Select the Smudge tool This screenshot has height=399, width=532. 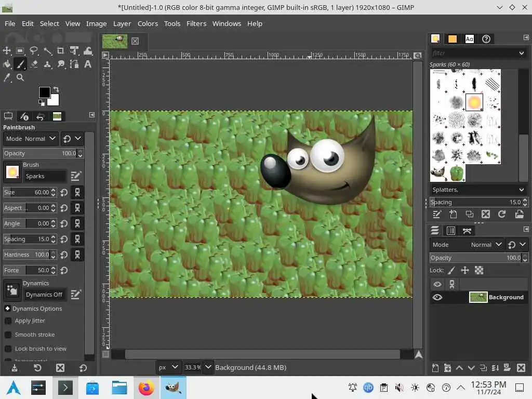(61, 64)
